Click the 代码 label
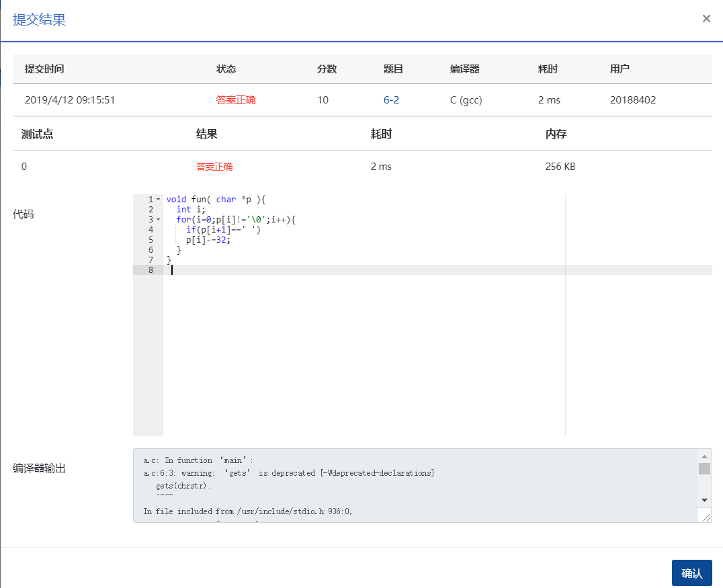This screenshot has height=588, width=723. coord(23,214)
